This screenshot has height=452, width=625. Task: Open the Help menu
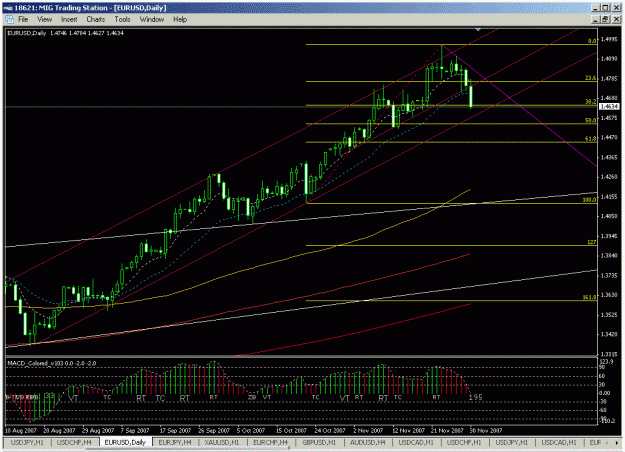(180, 19)
